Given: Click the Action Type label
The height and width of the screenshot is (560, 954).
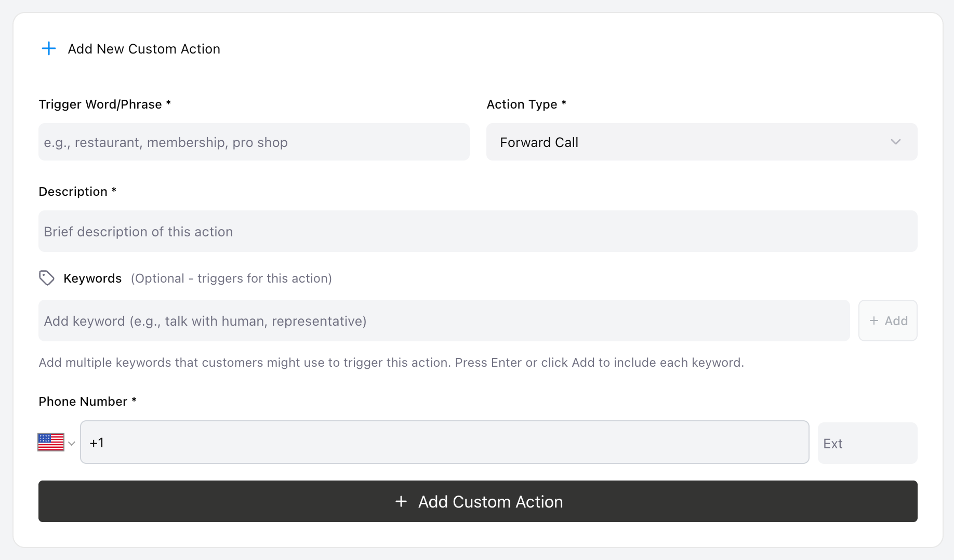Looking at the screenshot, I should (526, 104).
